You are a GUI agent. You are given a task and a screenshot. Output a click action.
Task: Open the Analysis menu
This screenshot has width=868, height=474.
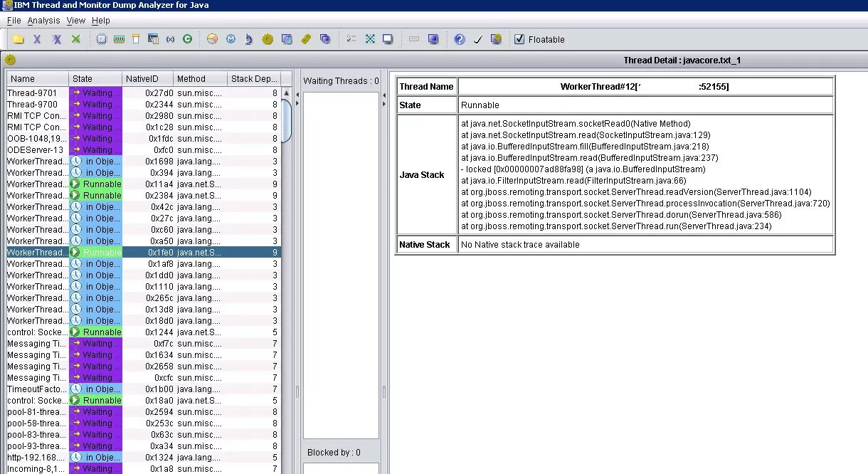coord(43,21)
